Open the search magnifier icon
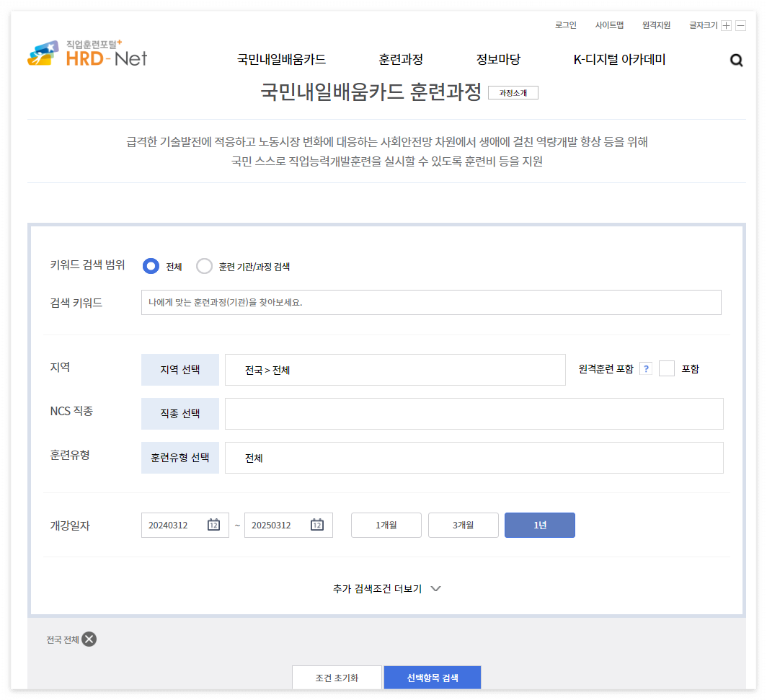This screenshot has height=700, width=767. 736,61
